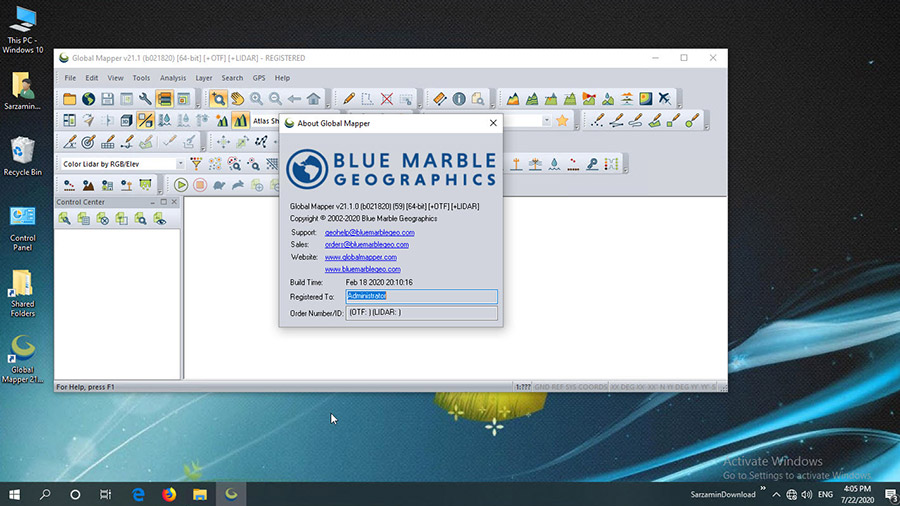Click the floppy disk save workspace icon
This screenshot has height=506, width=900.
(107, 99)
